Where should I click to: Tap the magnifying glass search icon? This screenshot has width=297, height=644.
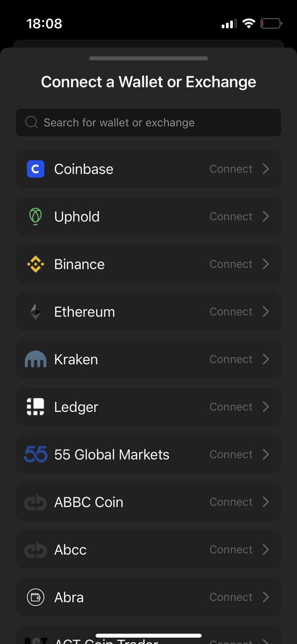coord(31,123)
